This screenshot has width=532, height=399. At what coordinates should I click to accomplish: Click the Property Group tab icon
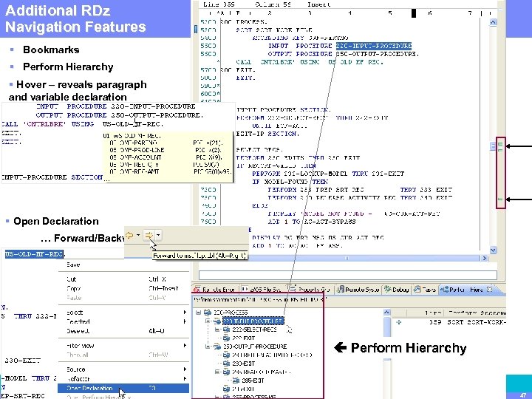coord(292,289)
